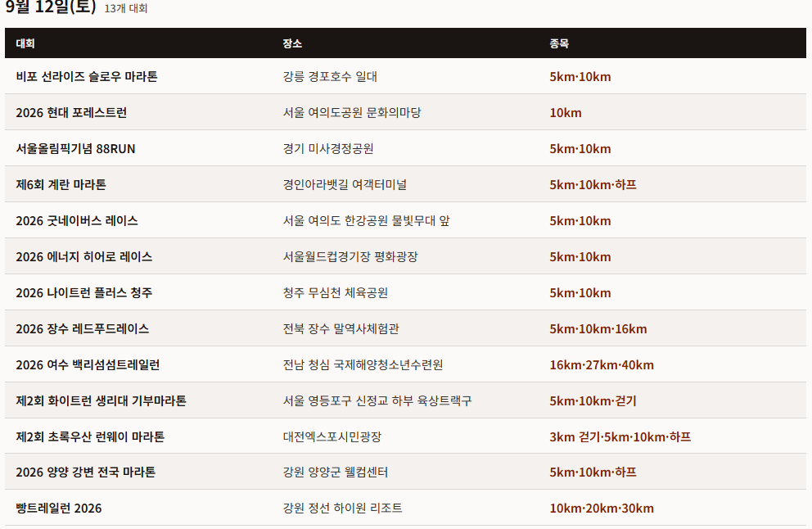Select the 2026 에너지 히어로 레이스 entry
The height and width of the screenshot is (529, 812).
(x=83, y=257)
